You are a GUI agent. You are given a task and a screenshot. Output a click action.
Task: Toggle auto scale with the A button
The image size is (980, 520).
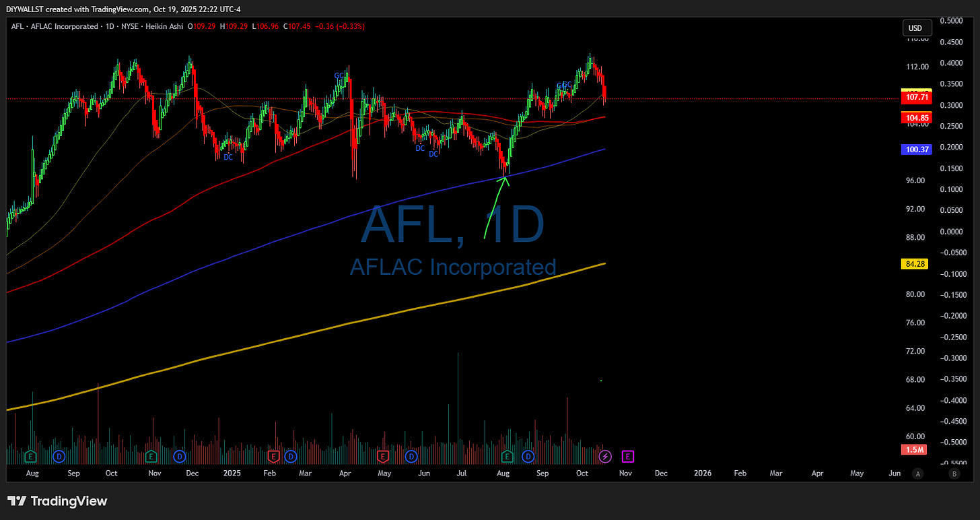pyautogui.click(x=917, y=474)
